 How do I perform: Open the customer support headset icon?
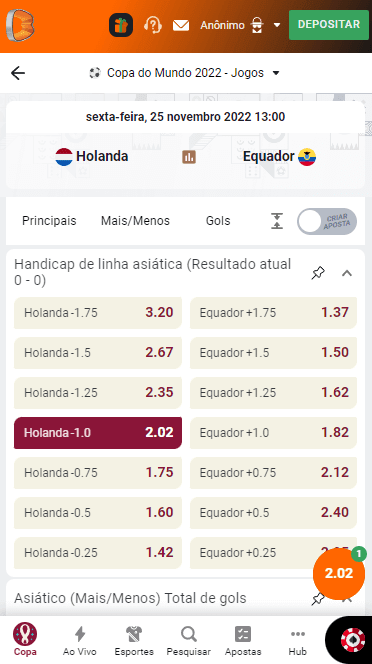153,25
